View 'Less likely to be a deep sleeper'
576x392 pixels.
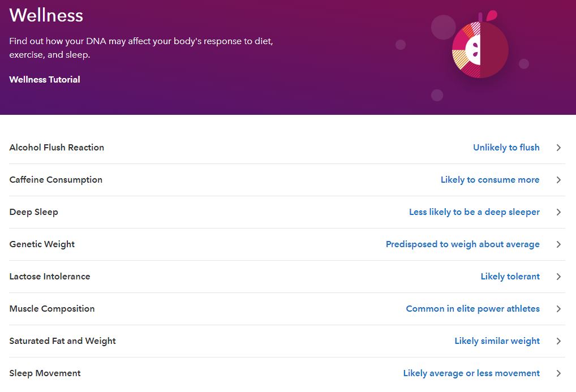point(474,212)
